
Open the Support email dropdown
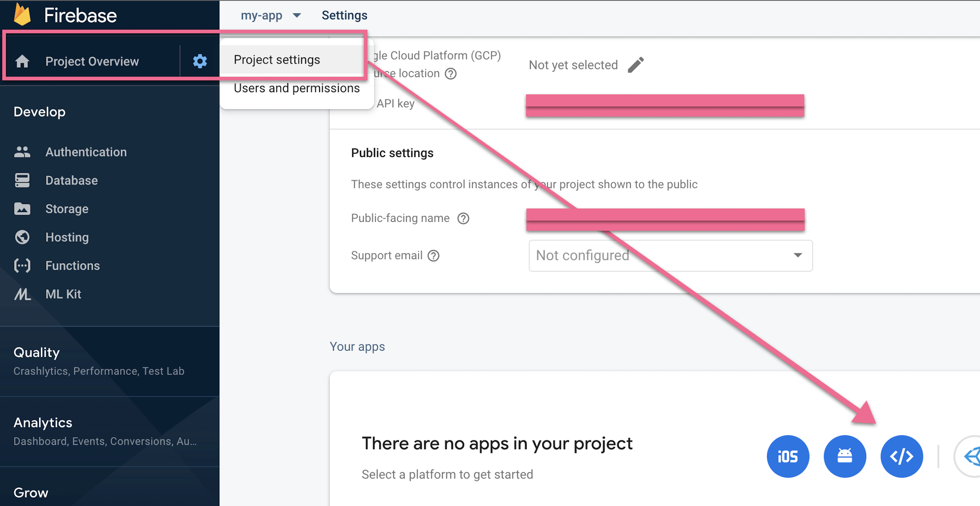click(670, 255)
